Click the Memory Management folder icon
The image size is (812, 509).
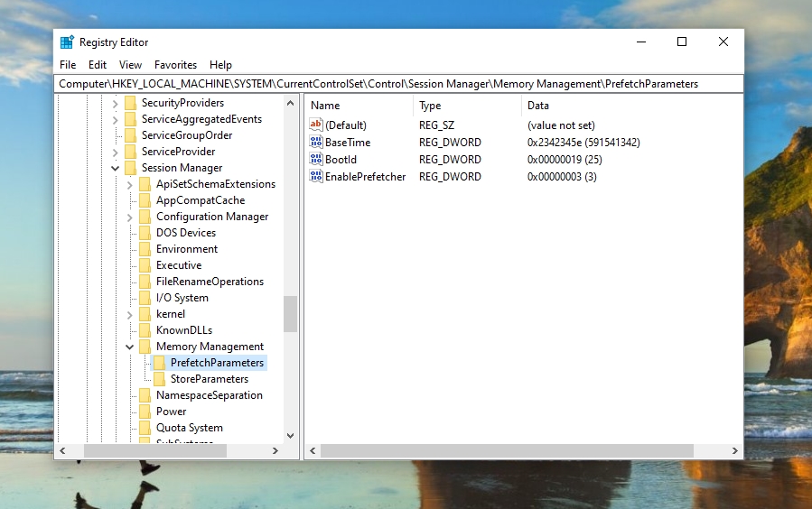pyautogui.click(x=145, y=347)
